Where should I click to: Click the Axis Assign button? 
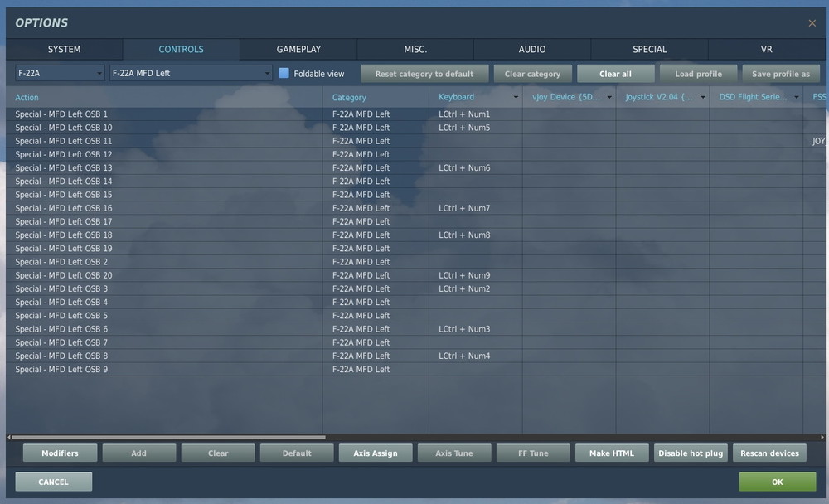coord(376,453)
